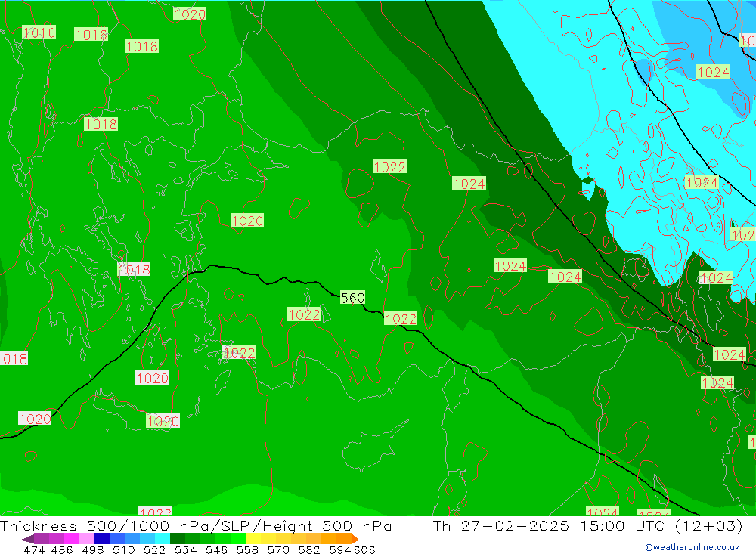
Task: Click the darkest green legend swatch
Action: [x=178, y=539]
